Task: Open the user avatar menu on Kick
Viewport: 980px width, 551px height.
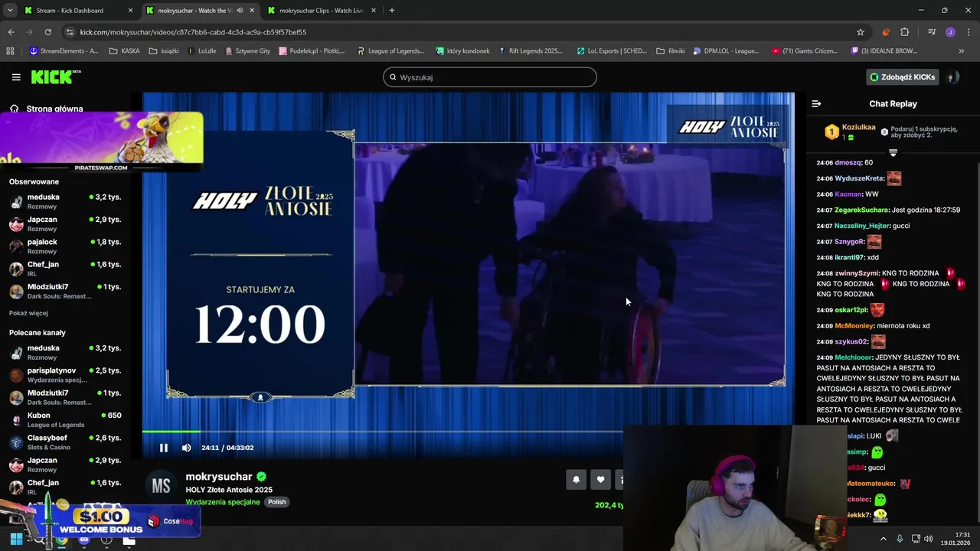Action: click(953, 77)
